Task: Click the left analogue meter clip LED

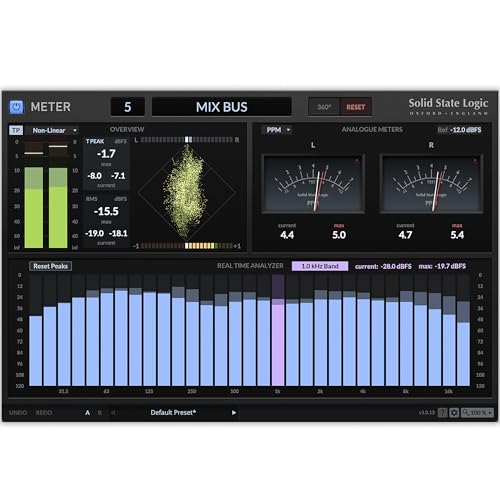Action: tap(356, 161)
